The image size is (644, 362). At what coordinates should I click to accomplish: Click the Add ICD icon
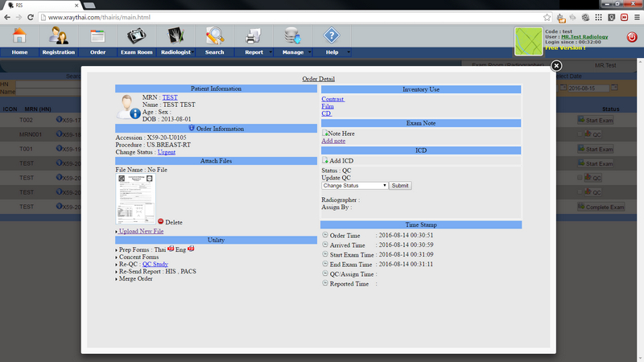click(x=325, y=161)
